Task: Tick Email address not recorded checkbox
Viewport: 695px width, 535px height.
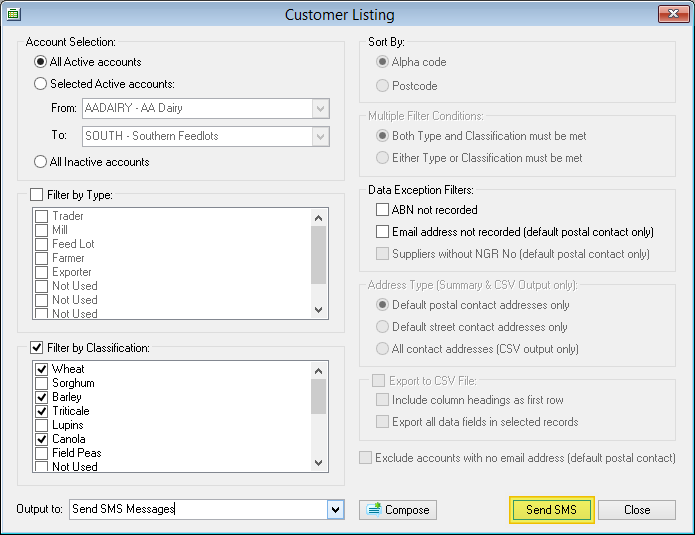Action: [382, 232]
